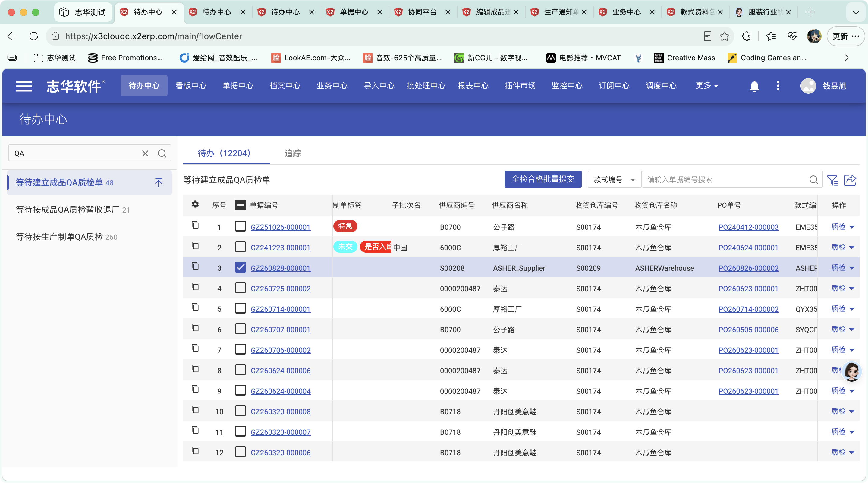This screenshot has height=483, width=868.
Task: Click the export share icon
Action: 850,180
